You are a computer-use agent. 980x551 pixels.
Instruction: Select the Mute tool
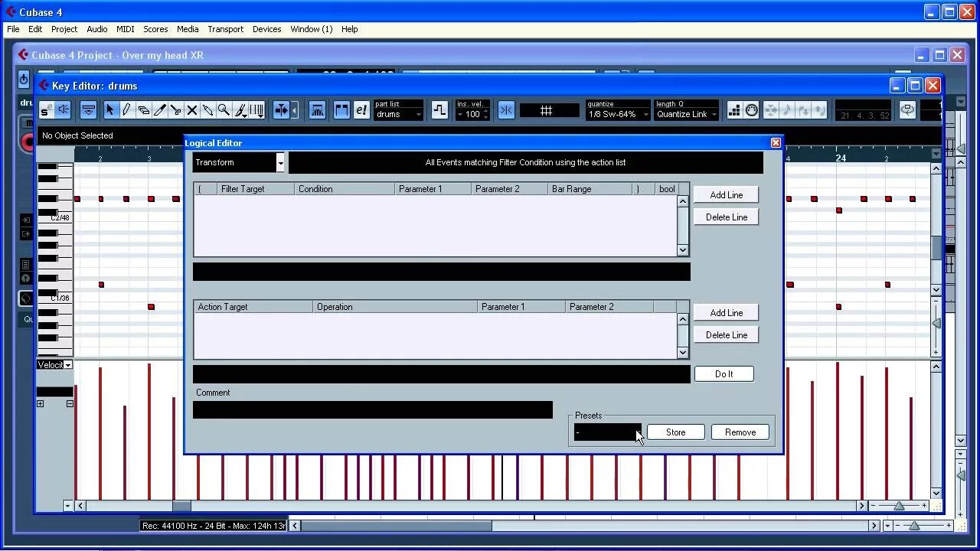191,109
